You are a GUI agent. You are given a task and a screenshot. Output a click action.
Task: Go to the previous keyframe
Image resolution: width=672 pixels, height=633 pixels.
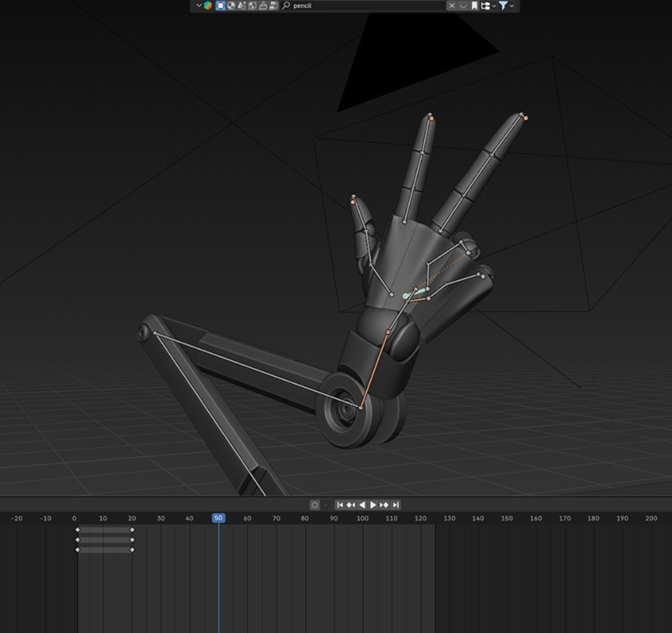[x=351, y=505]
